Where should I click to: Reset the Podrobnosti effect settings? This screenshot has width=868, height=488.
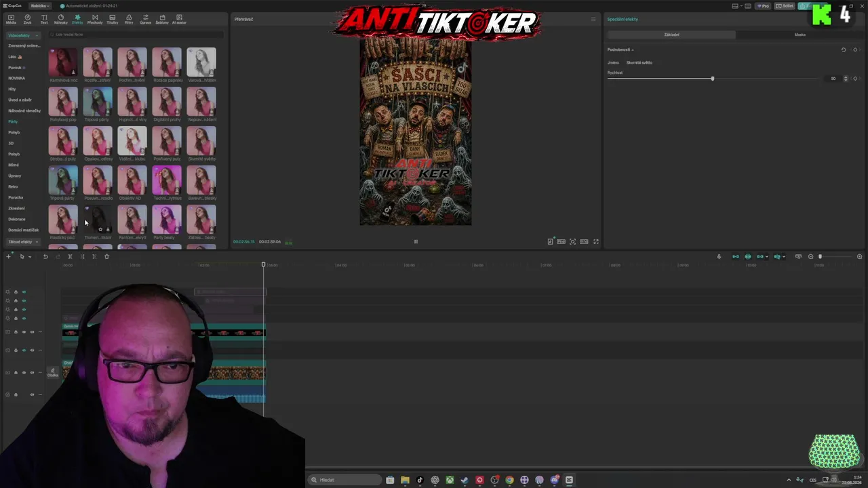point(844,49)
